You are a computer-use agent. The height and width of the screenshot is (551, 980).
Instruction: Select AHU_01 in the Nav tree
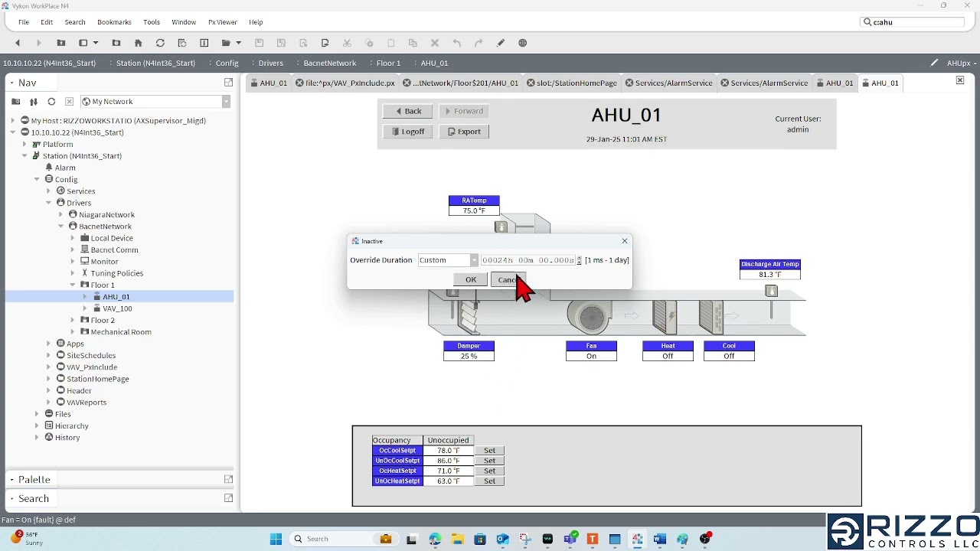(x=116, y=297)
